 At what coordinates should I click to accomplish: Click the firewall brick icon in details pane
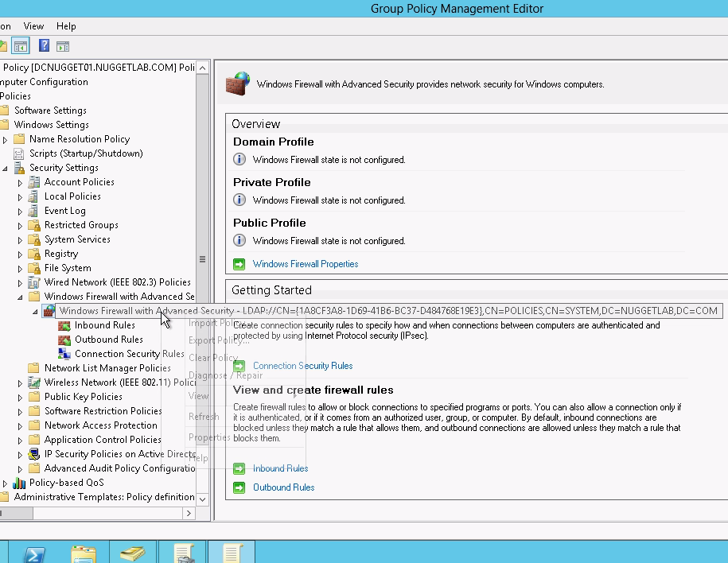[x=236, y=84]
